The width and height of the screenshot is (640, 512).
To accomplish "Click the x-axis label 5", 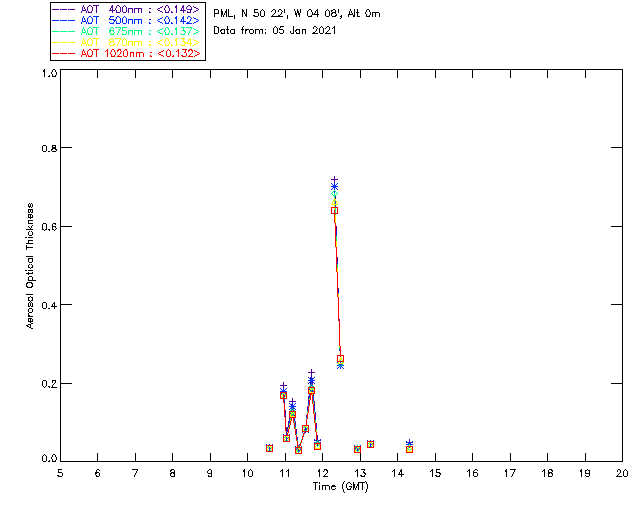I will pyautogui.click(x=60, y=473).
